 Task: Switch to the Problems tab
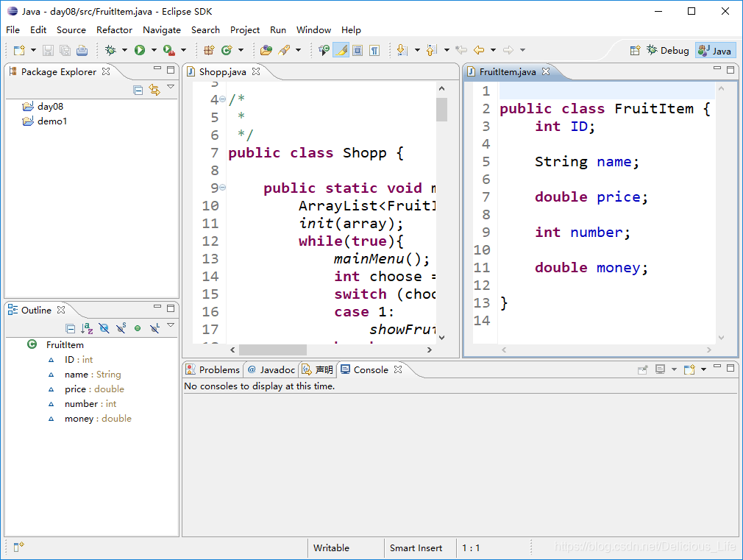tap(213, 370)
